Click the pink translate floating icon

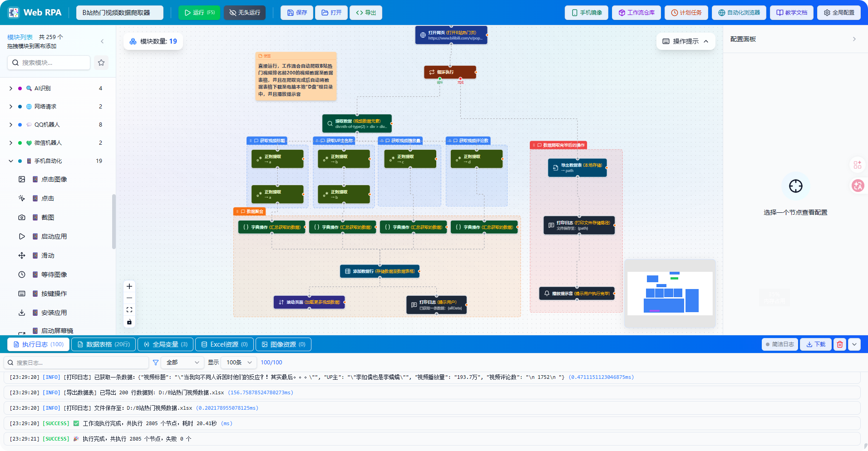(x=858, y=186)
